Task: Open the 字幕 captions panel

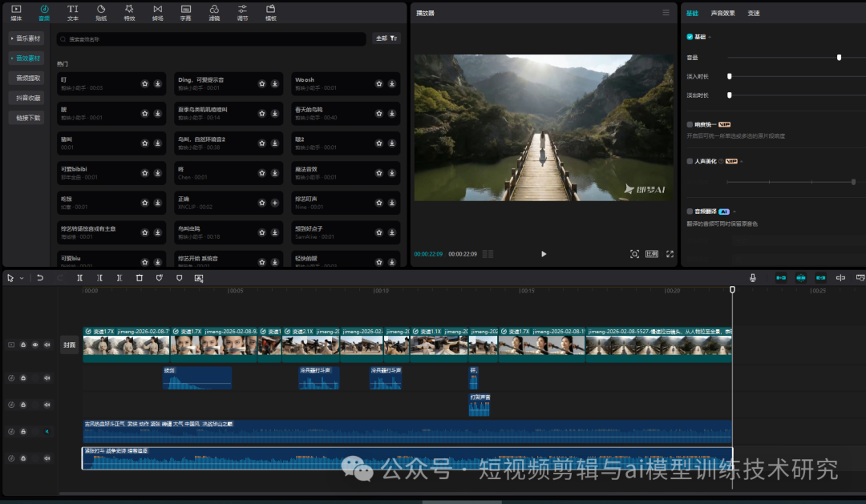Action: (185, 13)
